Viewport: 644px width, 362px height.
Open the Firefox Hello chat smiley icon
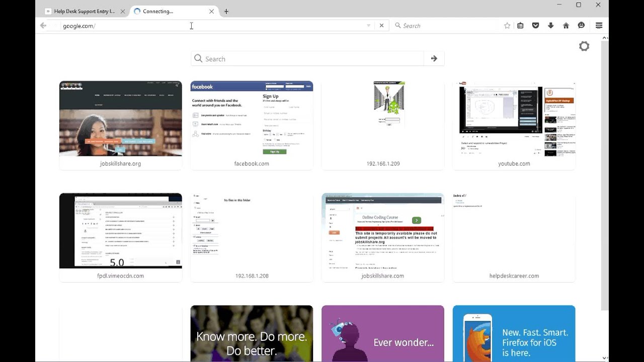581,26
